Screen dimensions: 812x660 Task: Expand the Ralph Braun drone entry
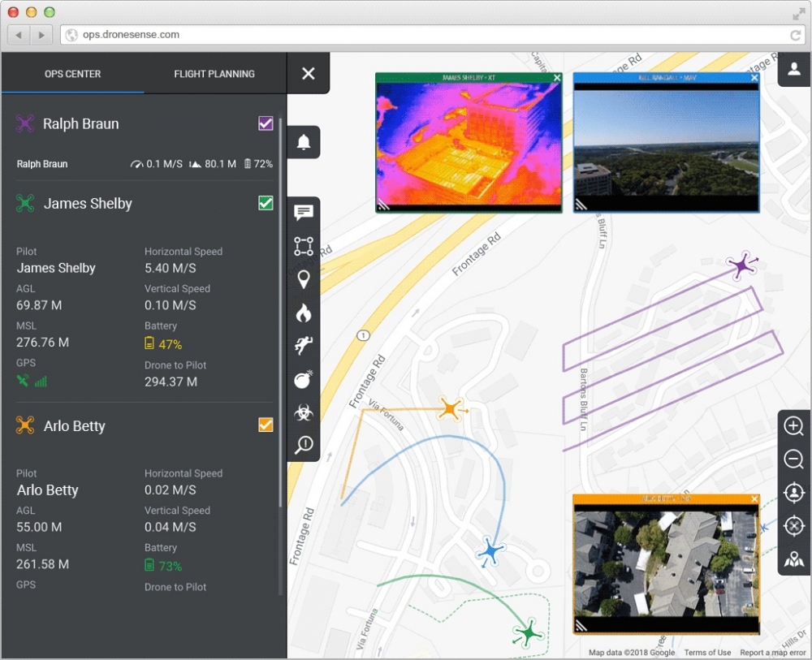point(81,124)
